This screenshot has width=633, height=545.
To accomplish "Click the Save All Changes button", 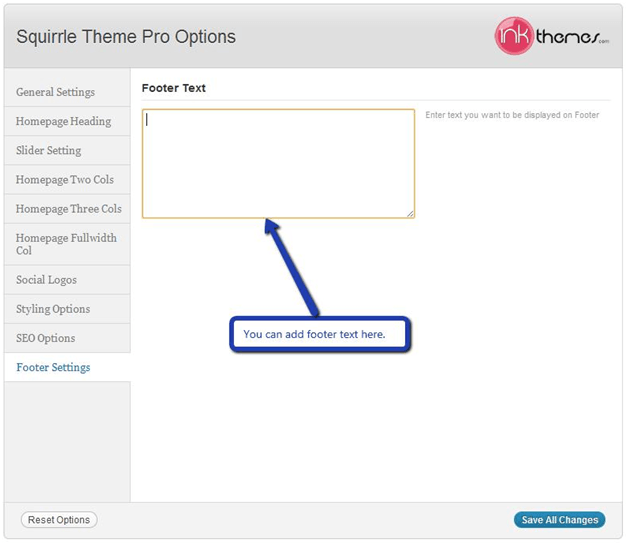I will 560,520.
